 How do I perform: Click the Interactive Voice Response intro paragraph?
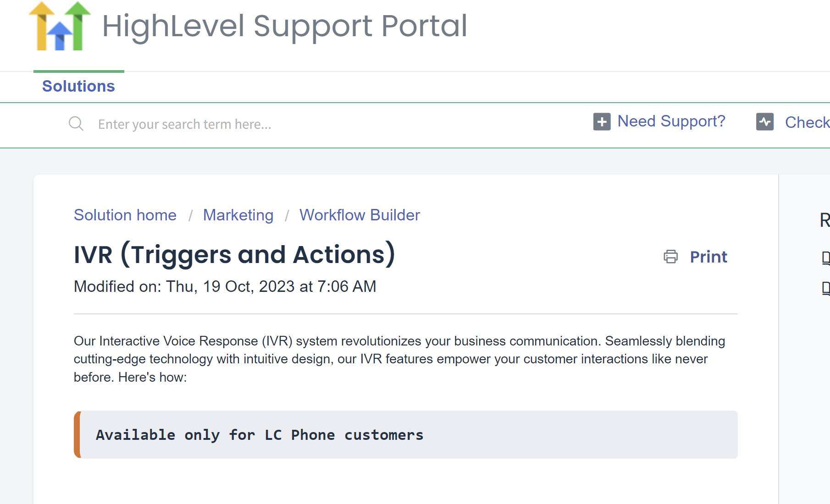pos(399,359)
